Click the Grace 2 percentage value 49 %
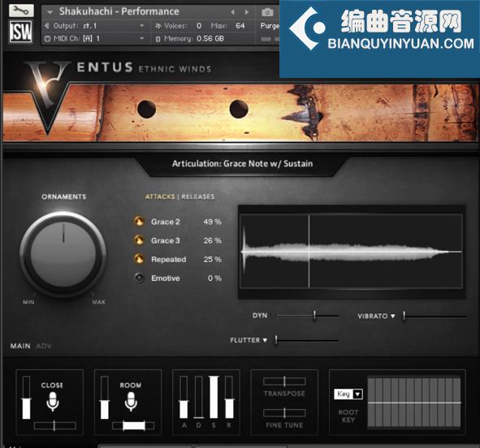Screen dimensions: 480x448 212,222
